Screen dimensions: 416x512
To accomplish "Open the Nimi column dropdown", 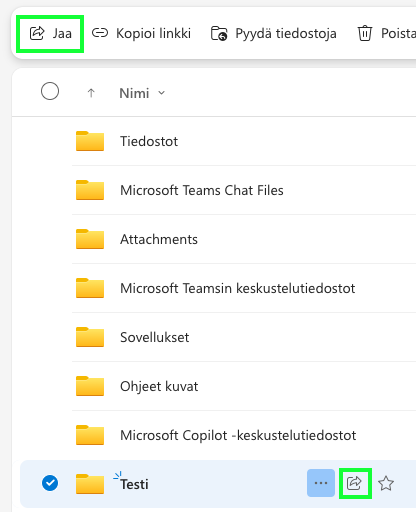I will tap(162, 93).
